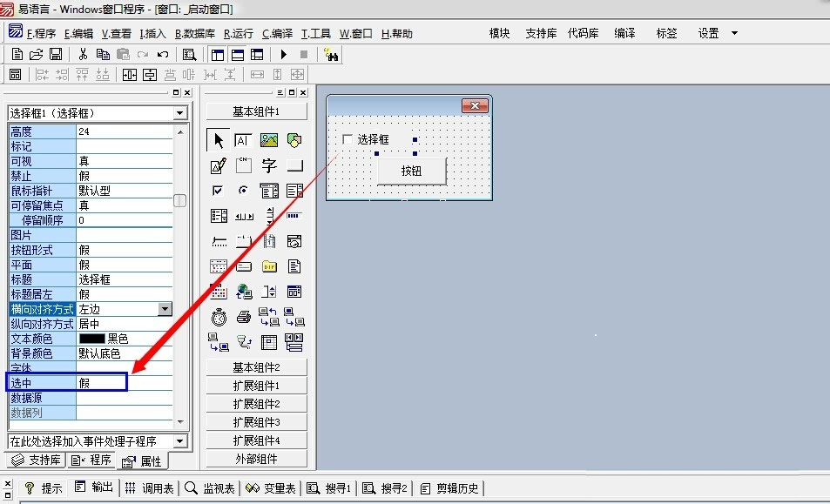Click the 模块 link in top bar

tap(499, 33)
